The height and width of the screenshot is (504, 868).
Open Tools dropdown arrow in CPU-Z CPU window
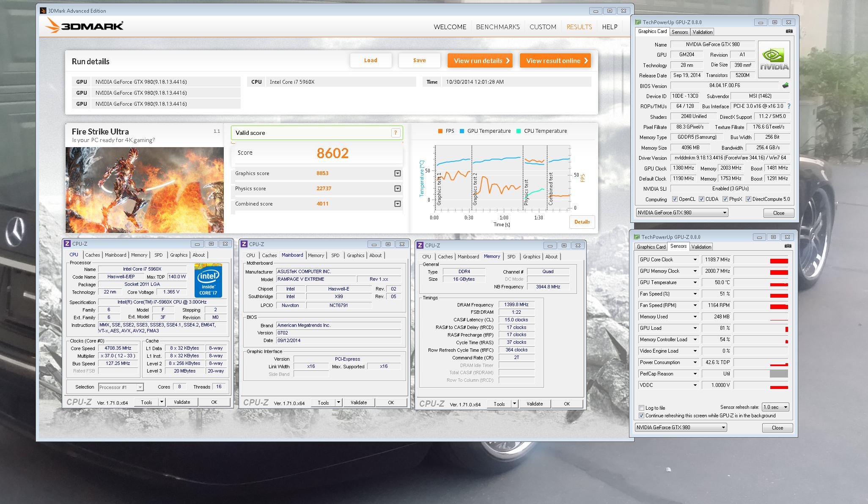[162, 402]
